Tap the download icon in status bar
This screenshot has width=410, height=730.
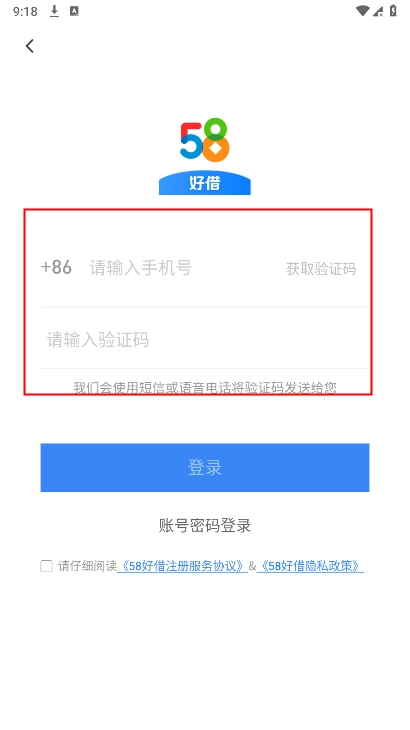[54, 11]
